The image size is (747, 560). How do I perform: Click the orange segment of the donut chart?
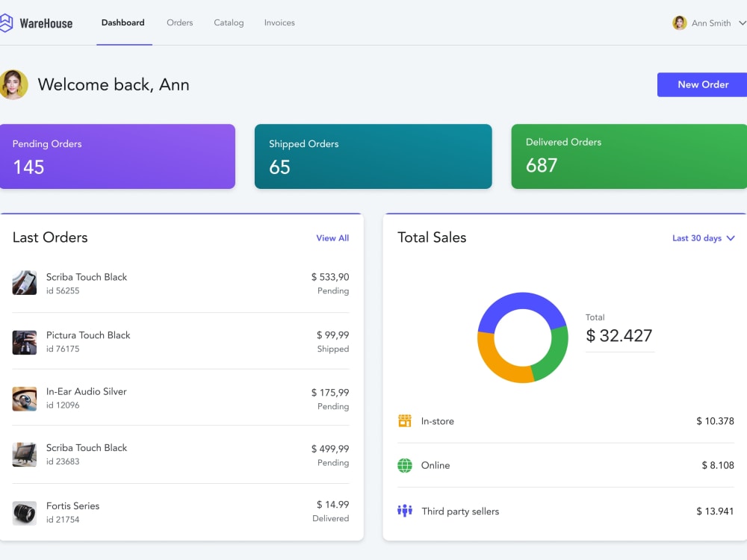[495, 363]
